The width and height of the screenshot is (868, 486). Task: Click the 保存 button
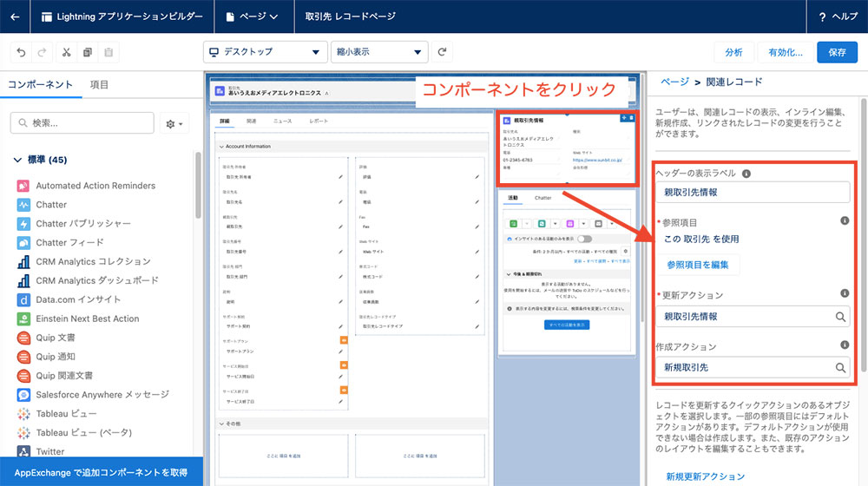pyautogui.click(x=837, y=53)
